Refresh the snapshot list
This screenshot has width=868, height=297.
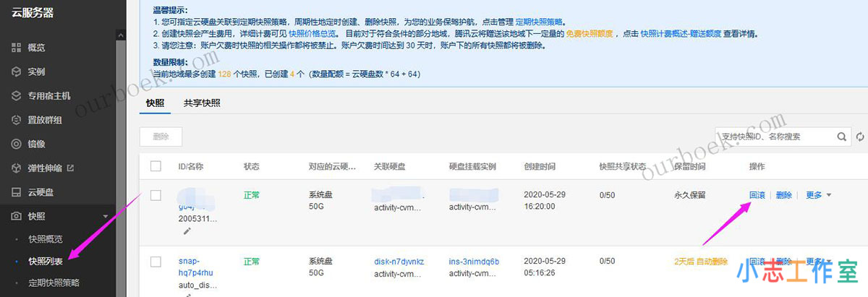click(860, 136)
